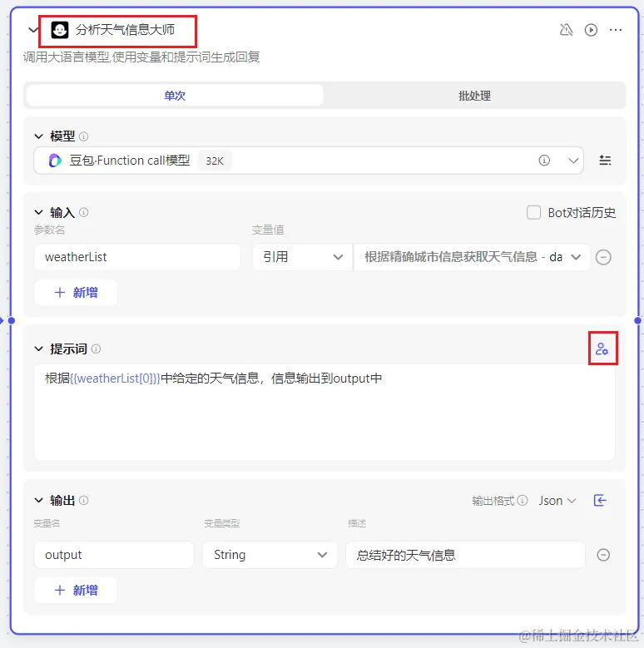Viewport: 644px width, 648px height.
Task: Click the node avatar icon next to 分析天气信息大师
Action: coord(60,30)
